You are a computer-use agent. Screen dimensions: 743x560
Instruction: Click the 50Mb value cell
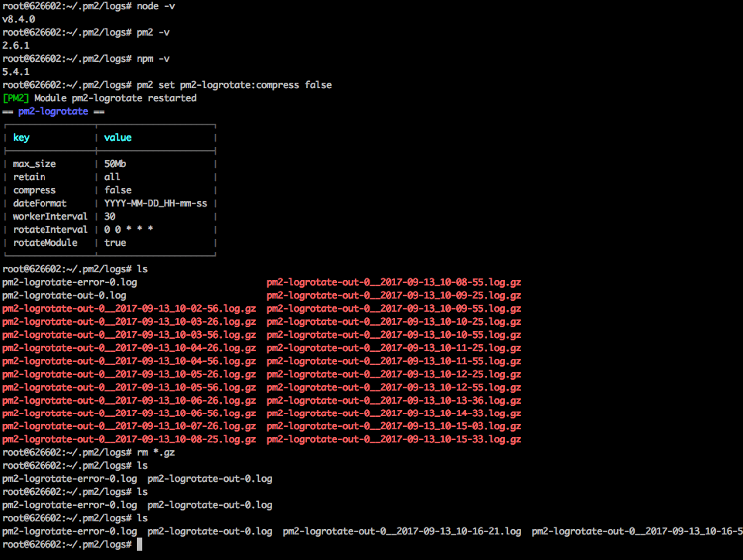(115, 164)
